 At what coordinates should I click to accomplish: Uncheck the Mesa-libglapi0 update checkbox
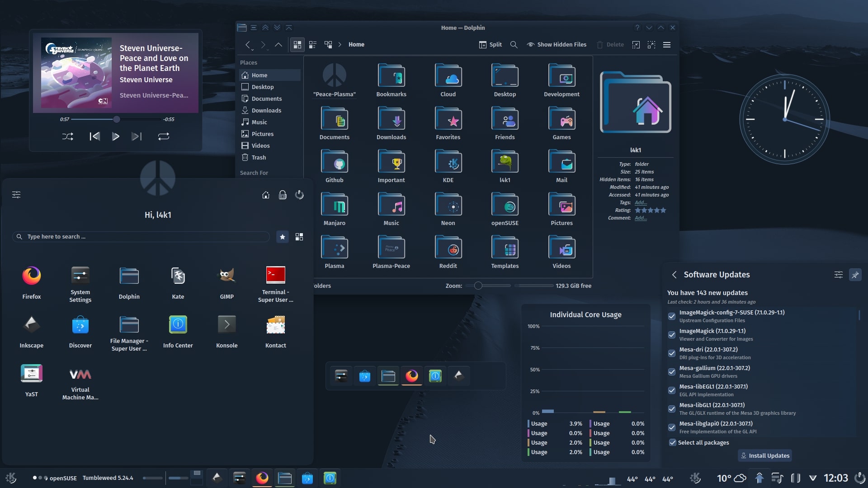coord(672,427)
